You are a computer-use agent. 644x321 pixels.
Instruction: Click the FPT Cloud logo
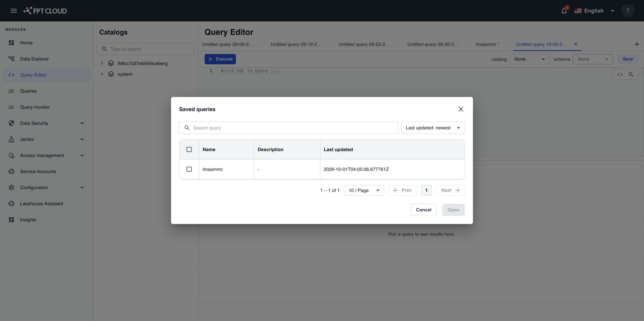pos(45,11)
